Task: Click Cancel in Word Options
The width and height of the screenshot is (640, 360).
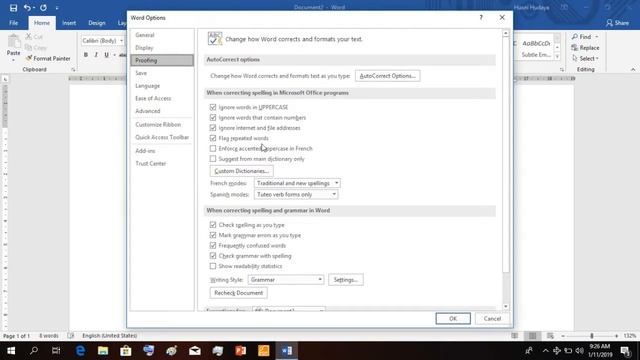Action: click(x=492, y=318)
